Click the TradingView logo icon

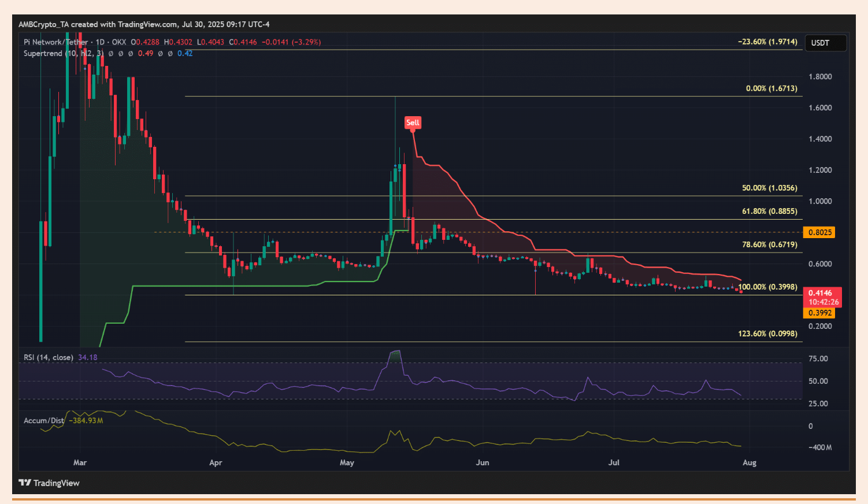point(25,483)
